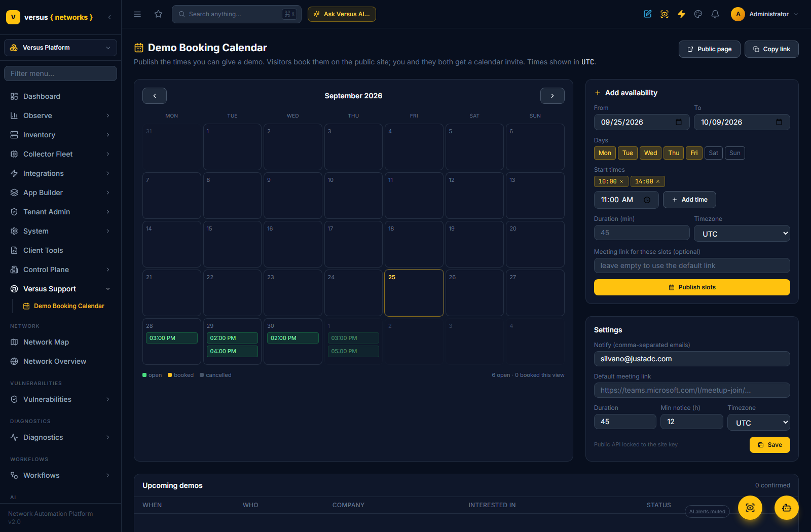Screen dimensions: 811x532
Task: Enable the Sat day chip
Action: coord(714,153)
